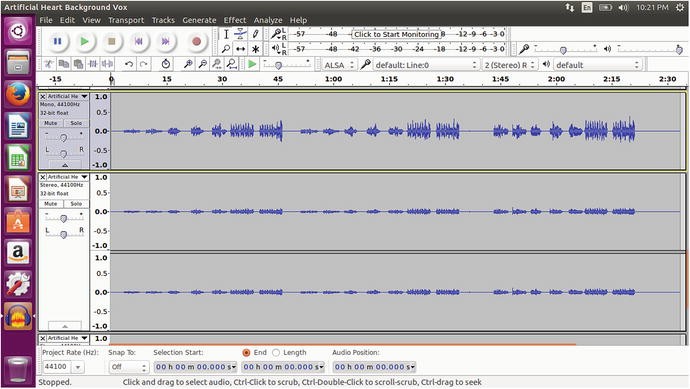Close the first track with X

[43, 96]
